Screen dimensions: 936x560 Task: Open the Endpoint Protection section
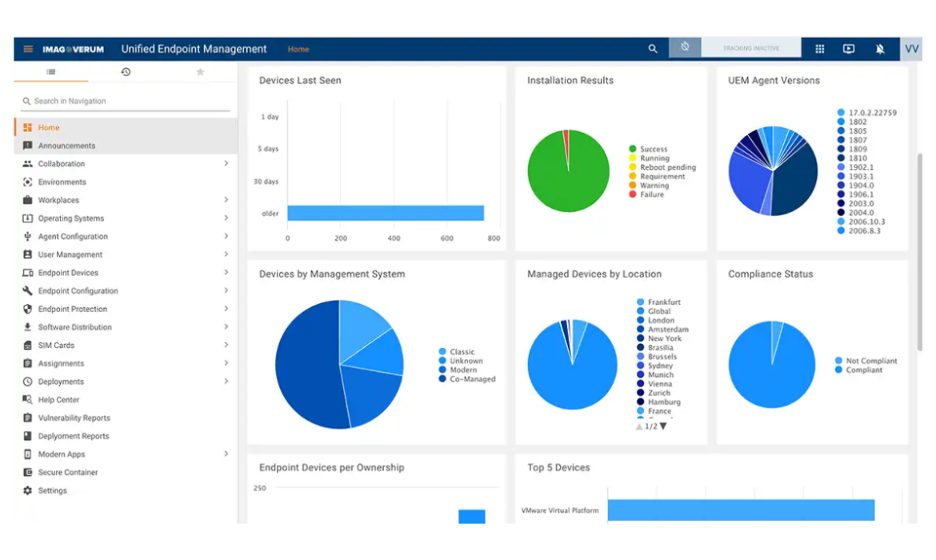click(x=70, y=309)
